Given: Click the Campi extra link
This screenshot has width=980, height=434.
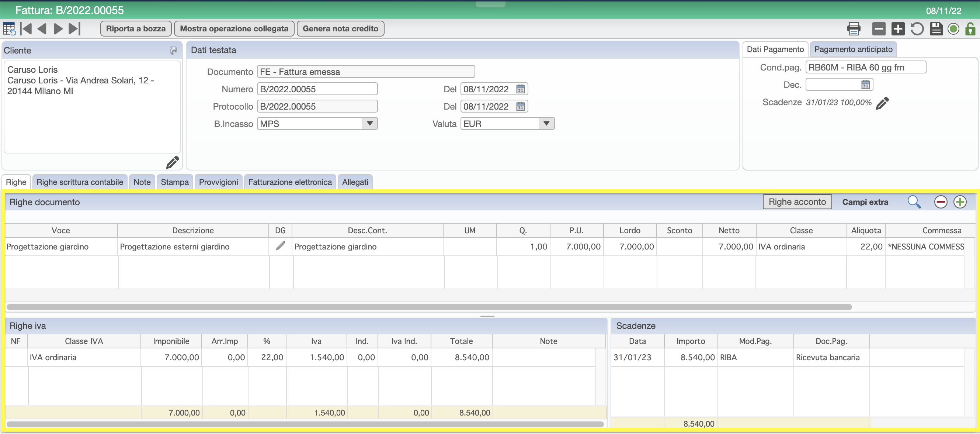Looking at the screenshot, I should pos(865,202).
